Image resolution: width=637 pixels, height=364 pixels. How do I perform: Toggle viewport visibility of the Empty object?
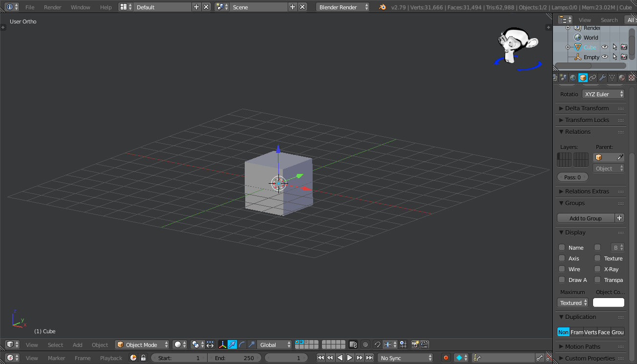[605, 57]
